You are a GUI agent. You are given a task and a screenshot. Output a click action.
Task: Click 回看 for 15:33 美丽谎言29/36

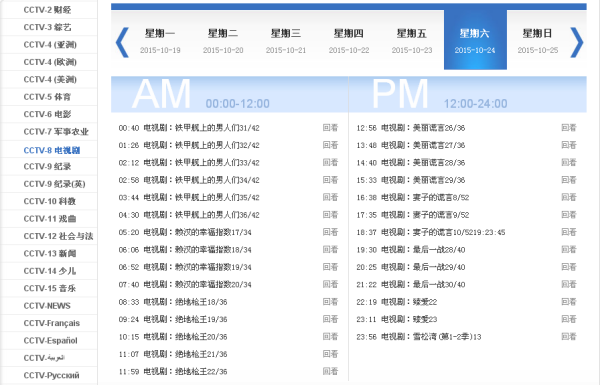point(569,180)
